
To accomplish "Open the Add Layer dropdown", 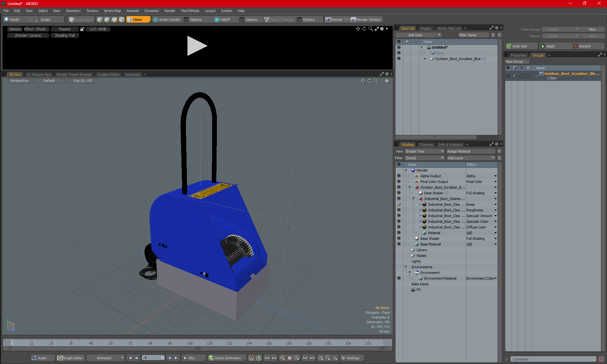I will [471, 158].
